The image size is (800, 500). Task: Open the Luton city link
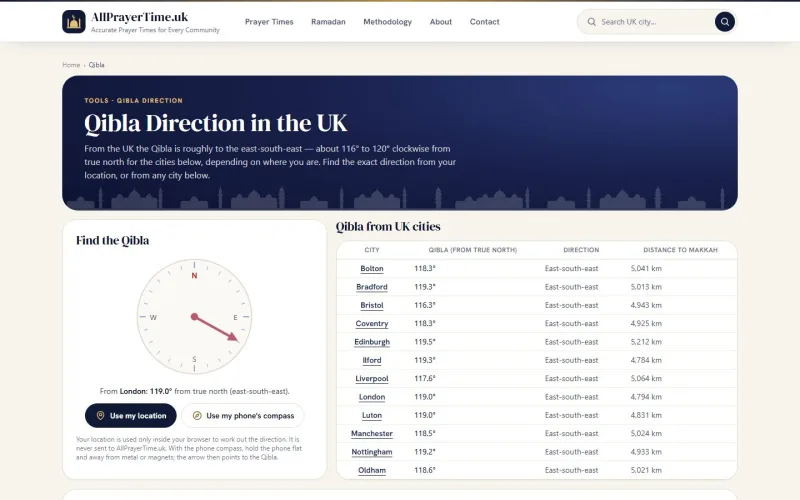371,415
